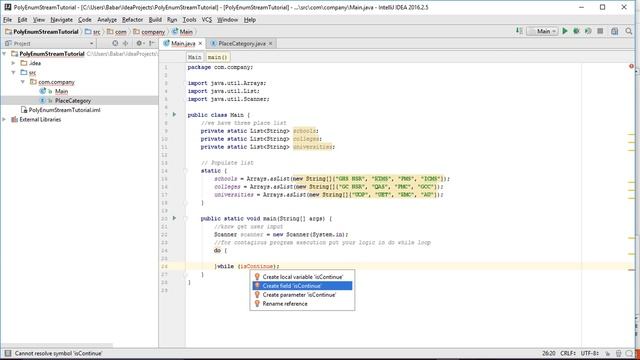This screenshot has height=360, width=640.
Task: Hide the Project tool window icon
Action: click(x=151, y=43)
